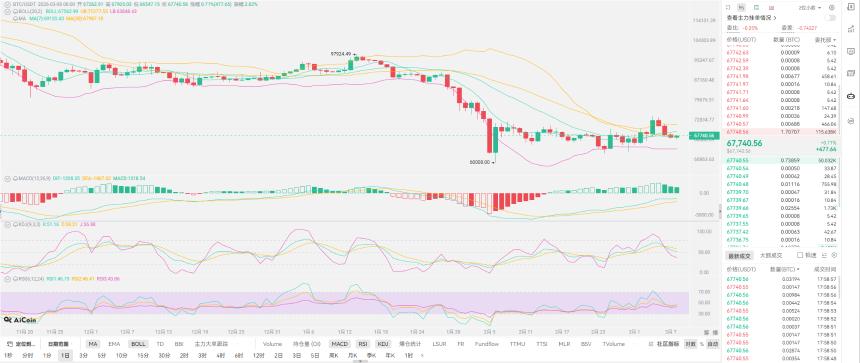Select the asks-only red order book icon

tap(771, 8)
